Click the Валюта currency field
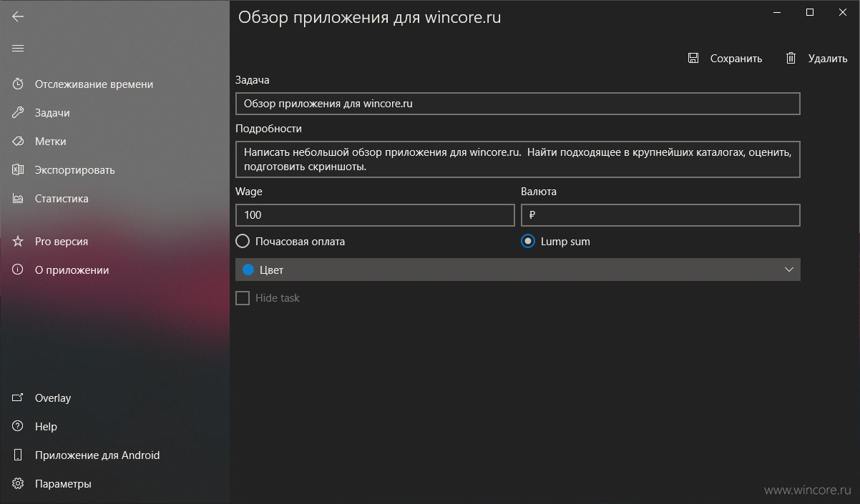This screenshot has width=860, height=504. (x=660, y=215)
